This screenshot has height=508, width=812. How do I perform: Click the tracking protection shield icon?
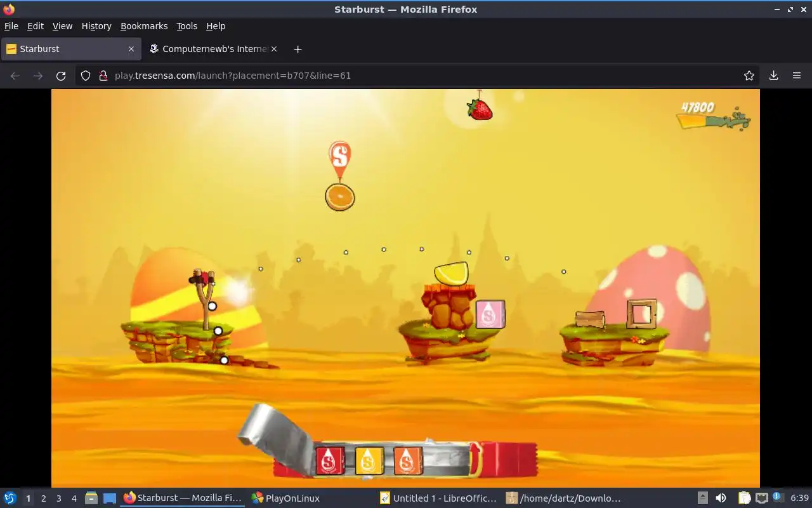point(86,76)
